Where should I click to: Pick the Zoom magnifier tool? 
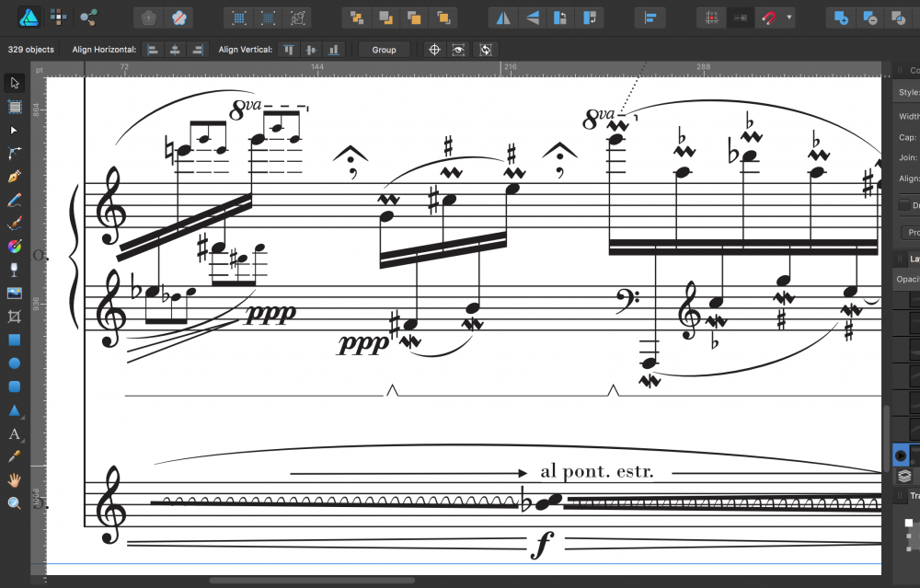tap(14, 503)
